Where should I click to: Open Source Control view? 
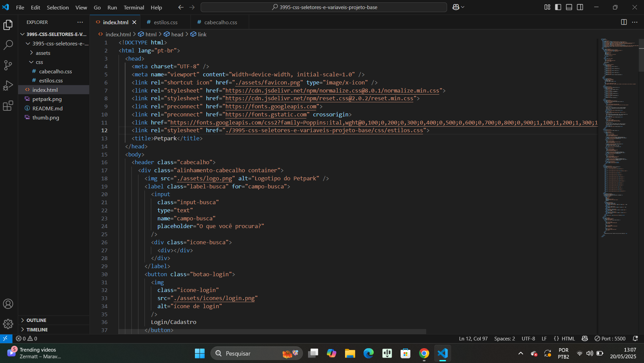[x=8, y=65]
